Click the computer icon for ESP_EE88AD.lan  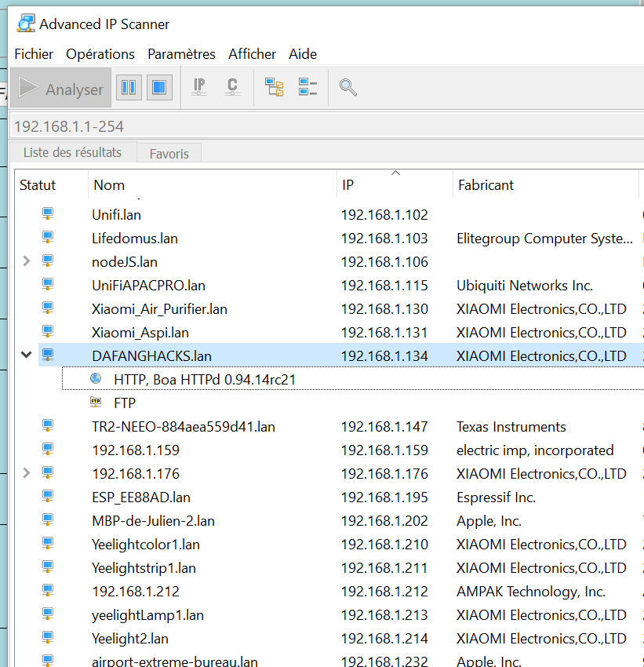[48, 496]
